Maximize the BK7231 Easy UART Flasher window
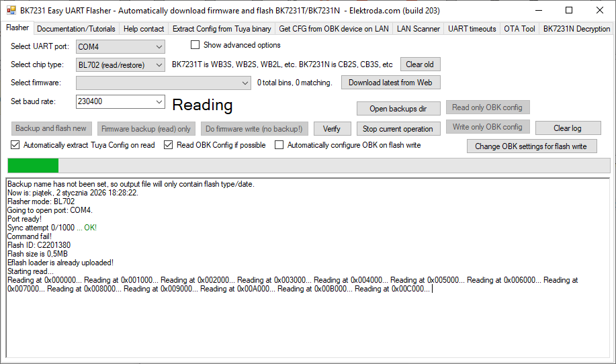Image resolution: width=616 pixels, height=364 pixels. [569, 10]
